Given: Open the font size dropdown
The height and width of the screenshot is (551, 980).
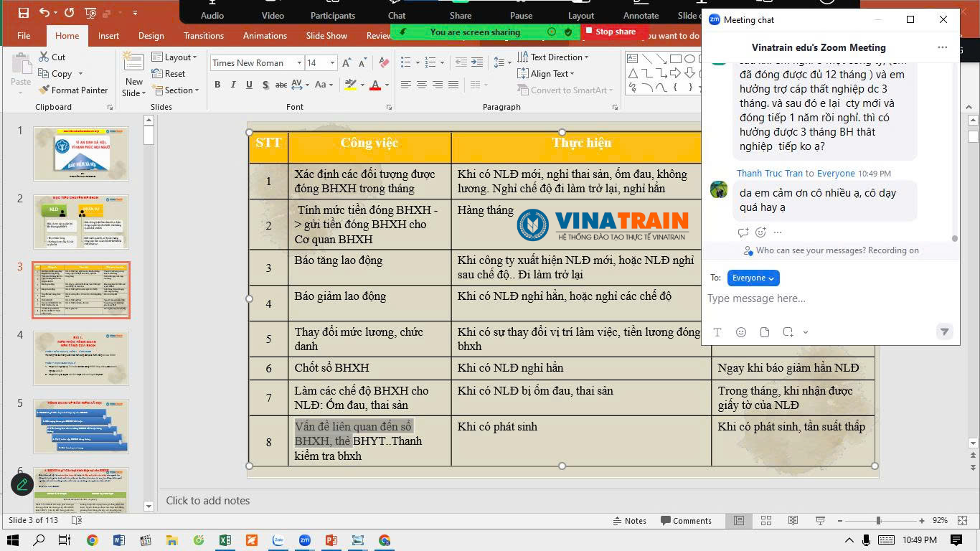Looking at the screenshot, I should 331,62.
